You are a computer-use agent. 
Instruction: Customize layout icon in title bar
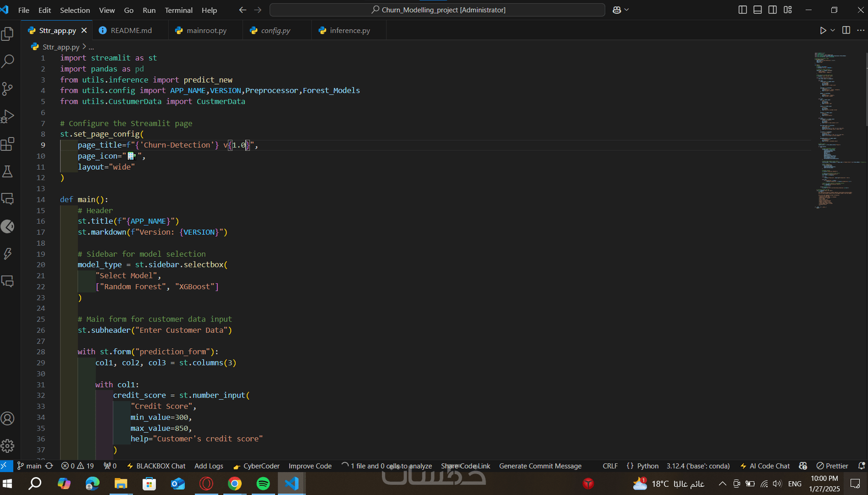pos(788,10)
